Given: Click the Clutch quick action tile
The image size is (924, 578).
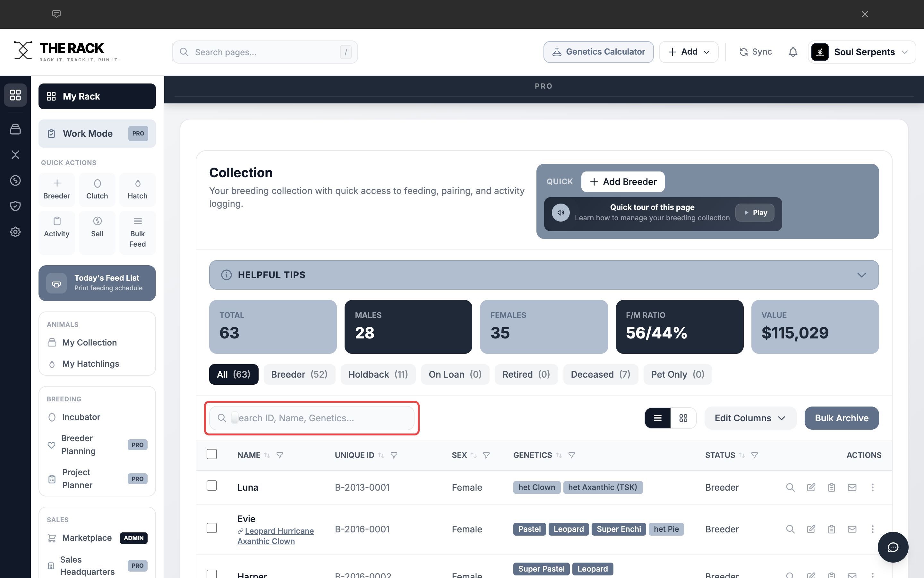Looking at the screenshot, I should tap(97, 189).
